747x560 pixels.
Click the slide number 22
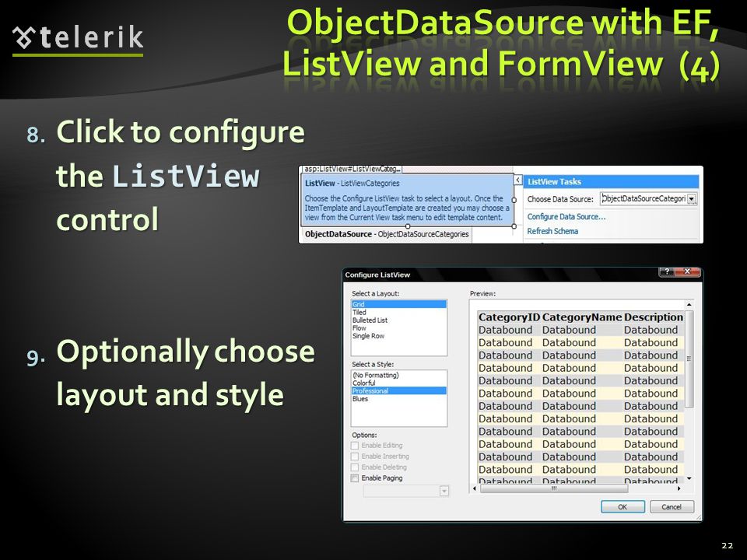(727, 546)
